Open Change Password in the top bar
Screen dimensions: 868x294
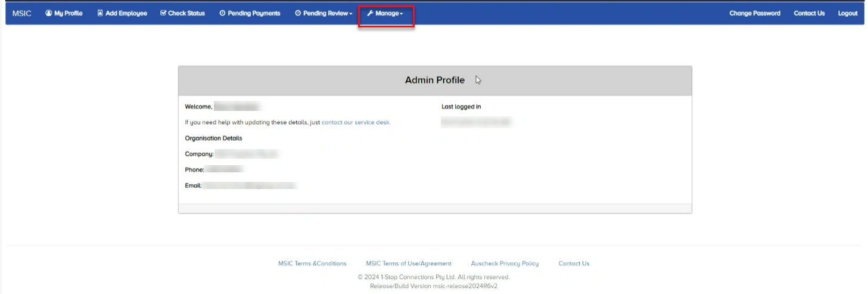[754, 13]
